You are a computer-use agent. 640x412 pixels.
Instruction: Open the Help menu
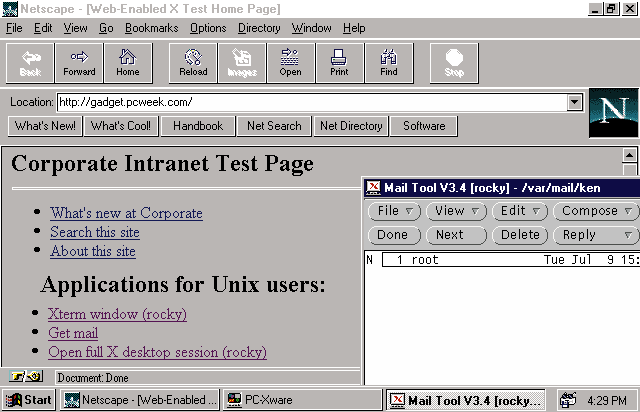coord(354,28)
